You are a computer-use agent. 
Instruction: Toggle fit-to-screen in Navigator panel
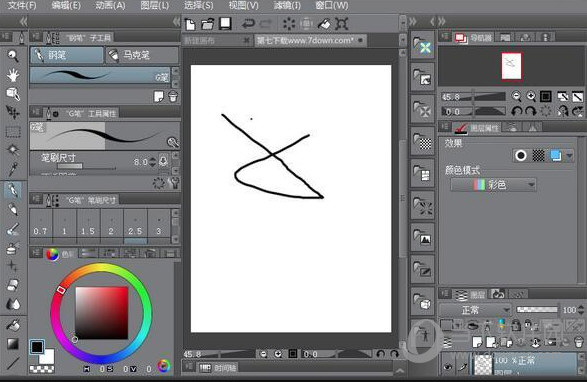(546, 96)
